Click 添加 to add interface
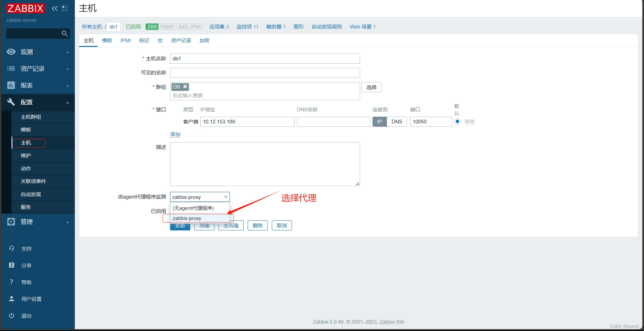This screenshot has width=644, height=331. point(175,134)
